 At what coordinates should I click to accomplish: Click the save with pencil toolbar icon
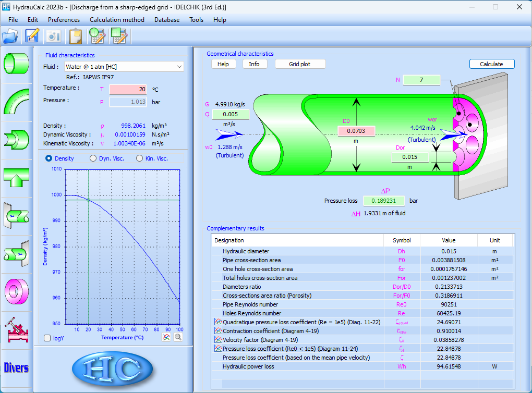[32, 36]
